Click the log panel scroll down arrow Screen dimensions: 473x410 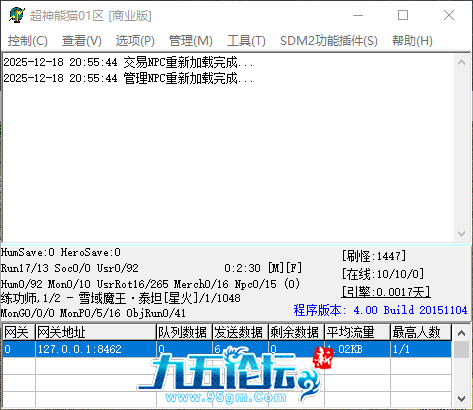pos(462,234)
